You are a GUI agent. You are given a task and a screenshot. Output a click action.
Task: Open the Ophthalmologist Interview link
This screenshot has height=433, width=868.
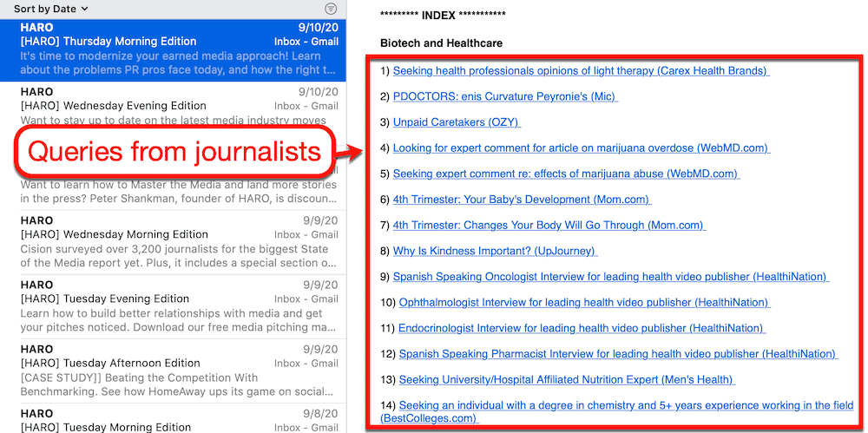click(x=584, y=303)
